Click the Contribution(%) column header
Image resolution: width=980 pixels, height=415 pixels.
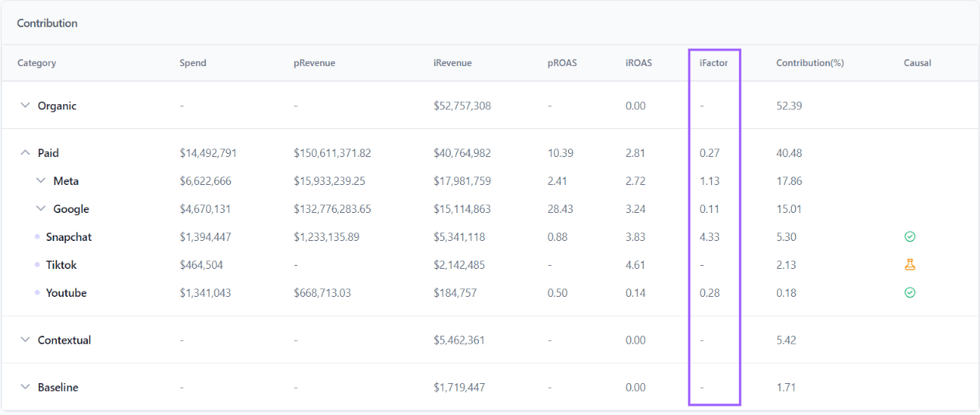point(810,63)
